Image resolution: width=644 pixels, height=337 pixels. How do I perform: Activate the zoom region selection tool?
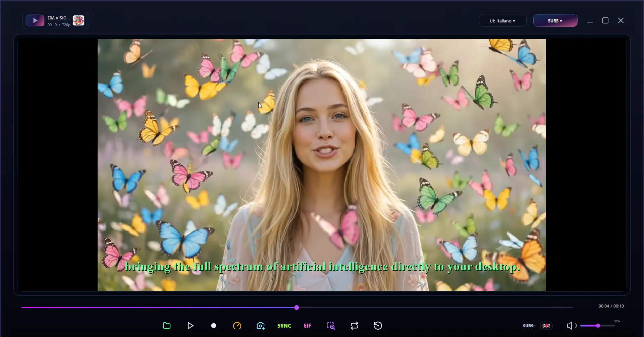pos(331,326)
